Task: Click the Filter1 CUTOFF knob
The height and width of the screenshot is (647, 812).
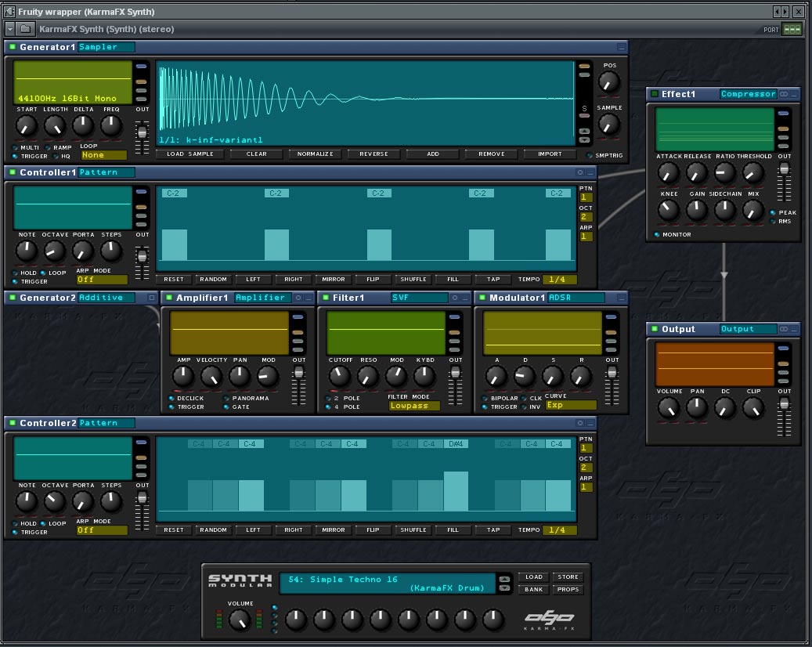Action: tap(340, 377)
